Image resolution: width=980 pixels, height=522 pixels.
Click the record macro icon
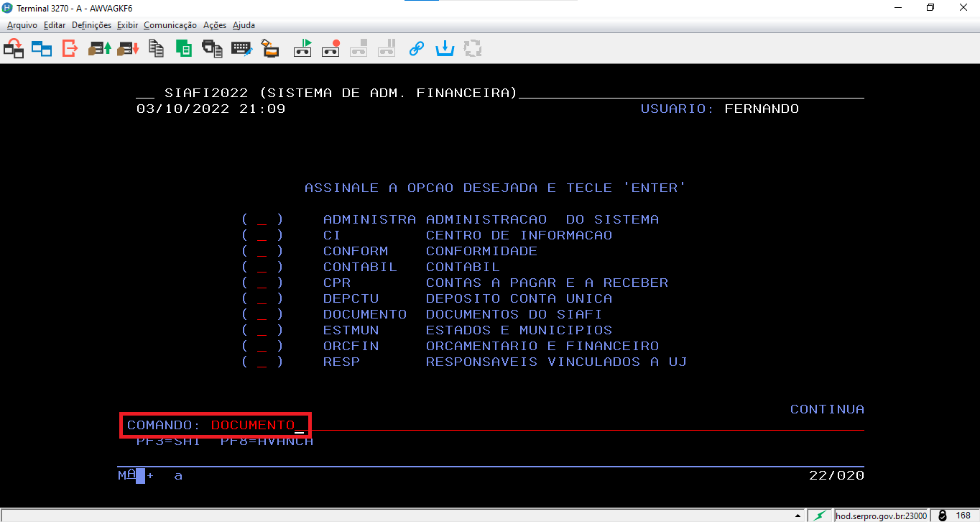[330, 49]
